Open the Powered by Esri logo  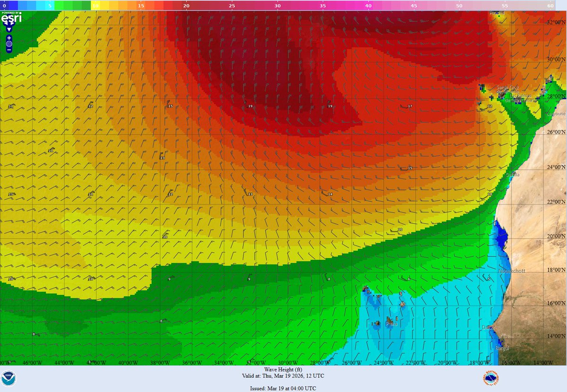(11, 18)
